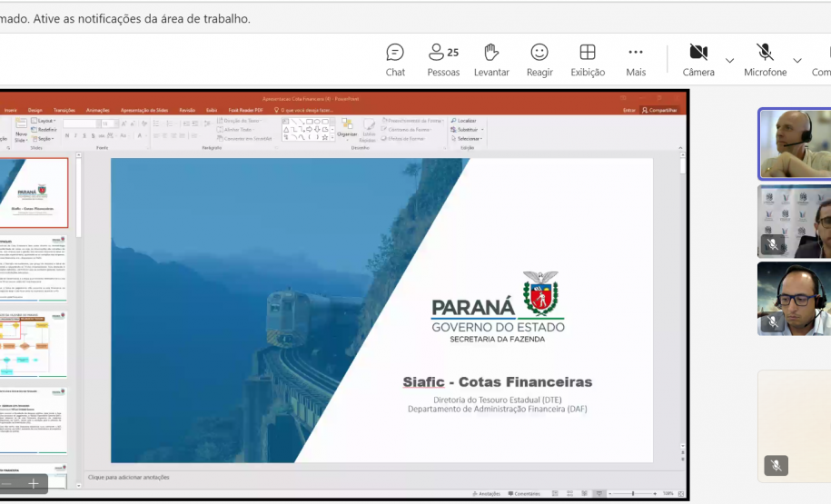Click Novo Slide in shared PowerPoint
The height and width of the screenshot is (504, 831).
21,131
